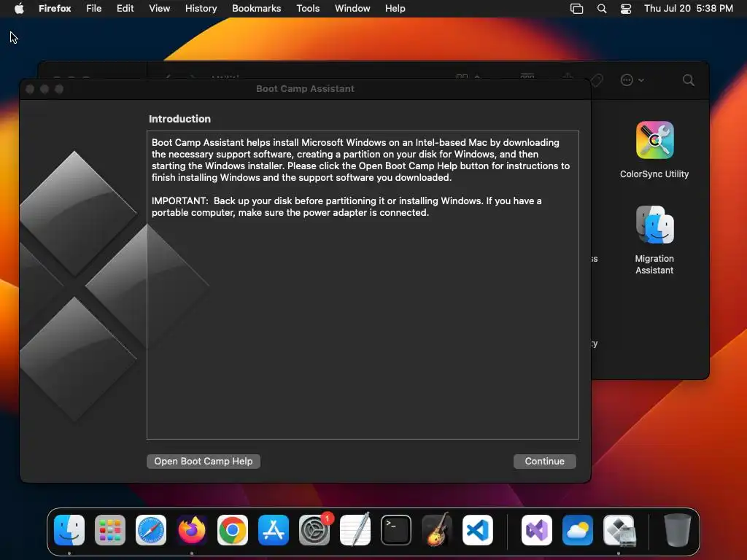The height and width of the screenshot is (560, 747).
Task: Click the Introduction text box in Boot Camp
Action: click(x=363, y=285)
